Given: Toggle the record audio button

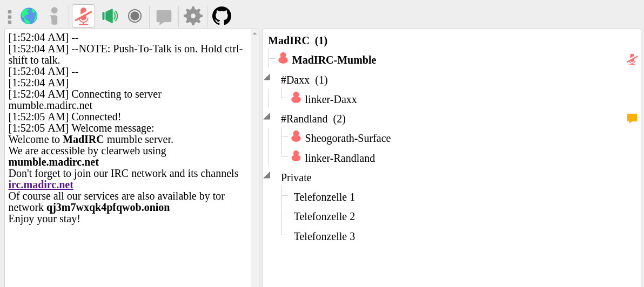Looking at the screenshot, I should coord(135,16).
